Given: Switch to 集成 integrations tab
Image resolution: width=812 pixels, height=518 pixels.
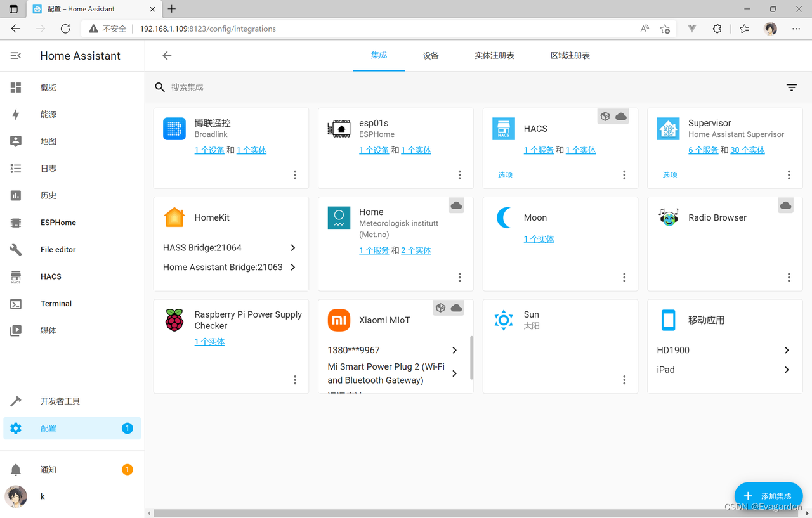Looking at the screenshot, I should pyautogui.click(x=379, y=56).
